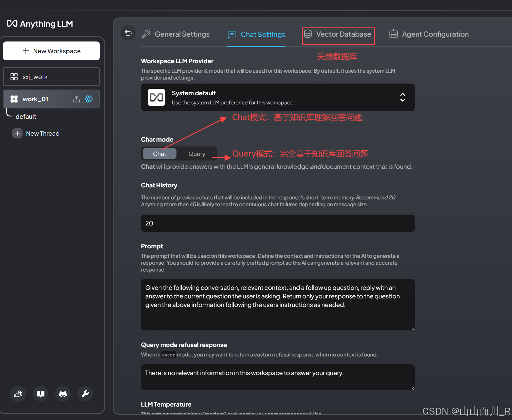
Task: Click 'Use the system LLM preference for this workspace.'
Action: click(x=233, y=102)
